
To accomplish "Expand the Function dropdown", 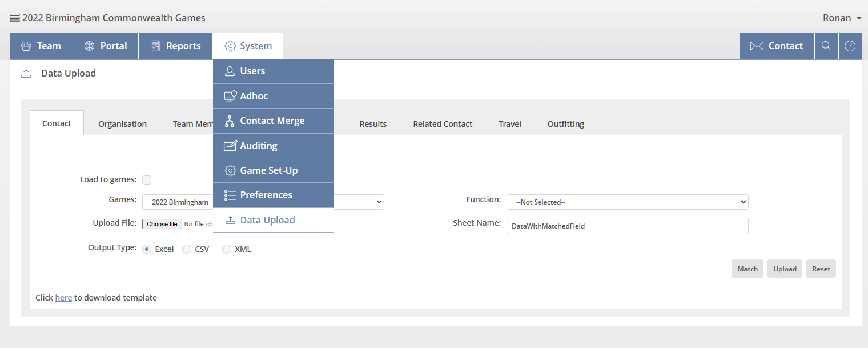I will [626, 202].
